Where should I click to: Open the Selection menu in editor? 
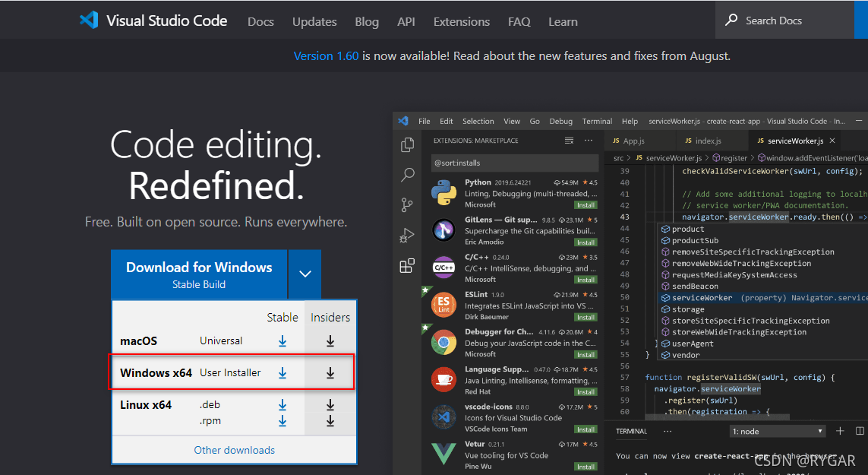[x=478, y=121]
